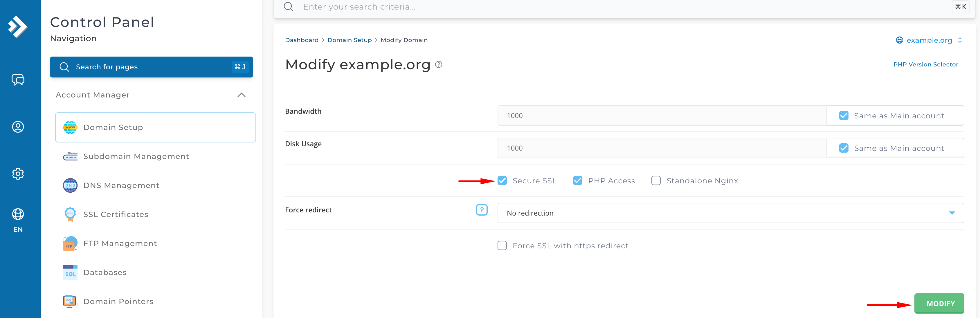The width and height of the screenshot is (980, 318).
Task: Uncheck the Secure SSL checkbox
Action: pos(502,181)
